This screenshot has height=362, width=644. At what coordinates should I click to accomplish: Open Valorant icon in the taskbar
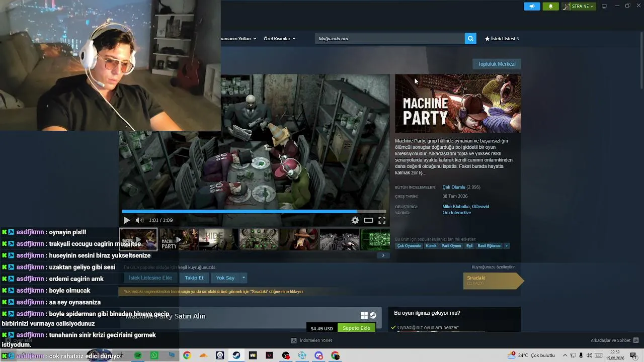click(269, 355)
